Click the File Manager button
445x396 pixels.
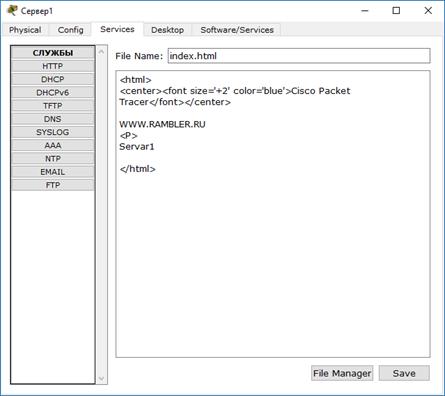coord(342,373)
